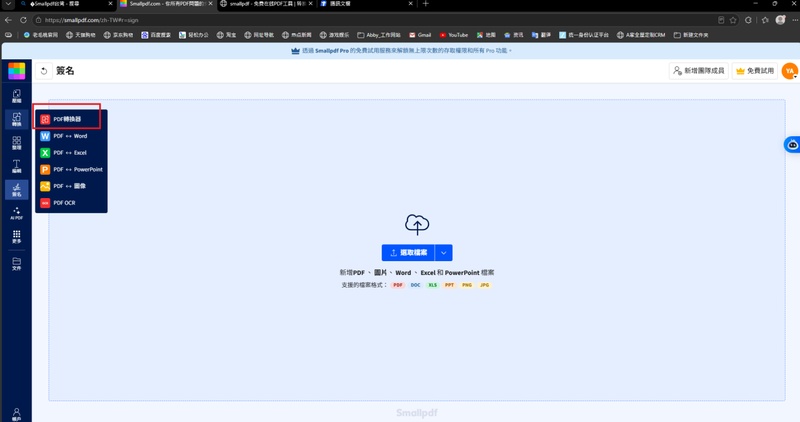Click the XLS format badge

pyautogui.click(x=433, y=285)
